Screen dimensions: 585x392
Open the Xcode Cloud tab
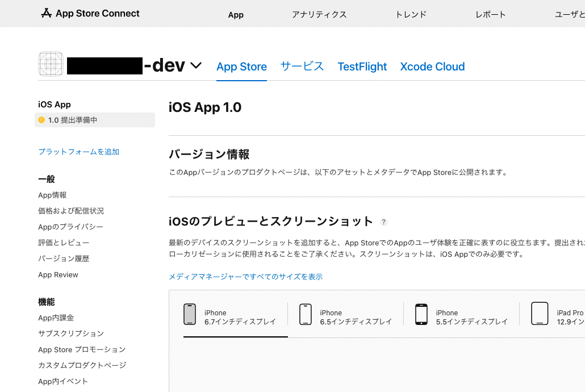tap(432, 66)
